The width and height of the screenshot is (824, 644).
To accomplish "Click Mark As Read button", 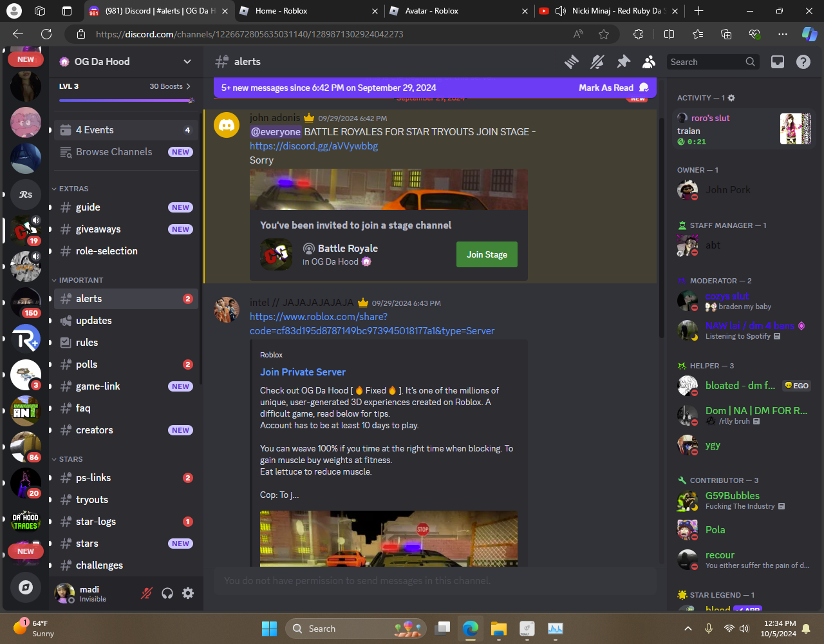I will point(613,88).
